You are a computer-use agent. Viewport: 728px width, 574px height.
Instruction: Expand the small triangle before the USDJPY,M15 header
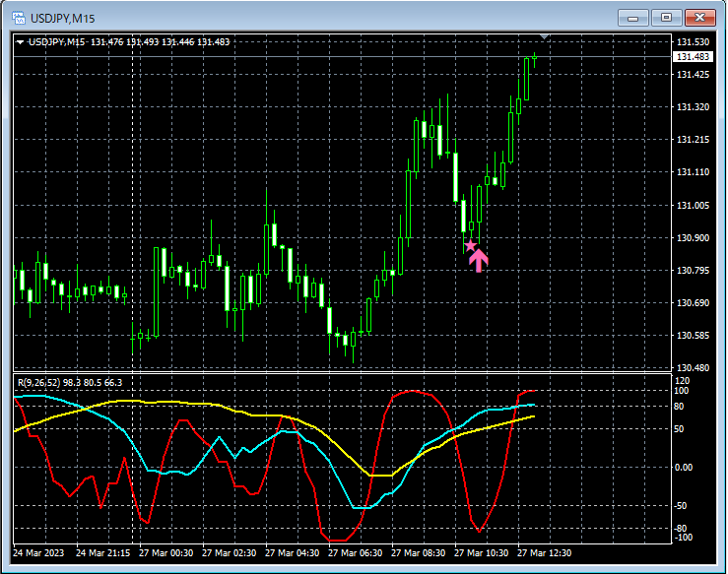[x=20, y=42]
